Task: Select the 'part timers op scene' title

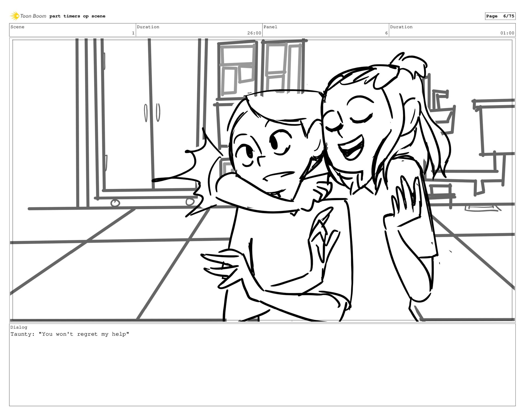Action: (77, 16)
